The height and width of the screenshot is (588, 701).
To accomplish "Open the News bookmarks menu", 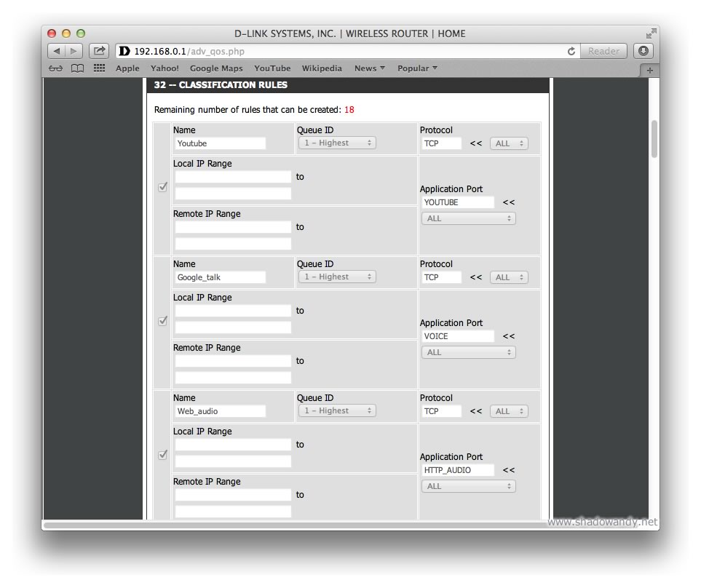I will coord(370,68).
